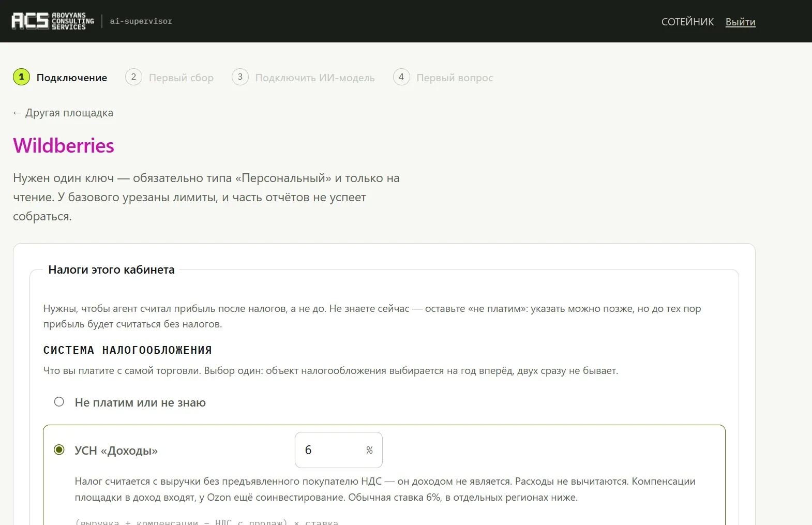Click the СОТЕЙНИК account name in header
Viewport: 812px width, 525px height.
pos(687,22)
